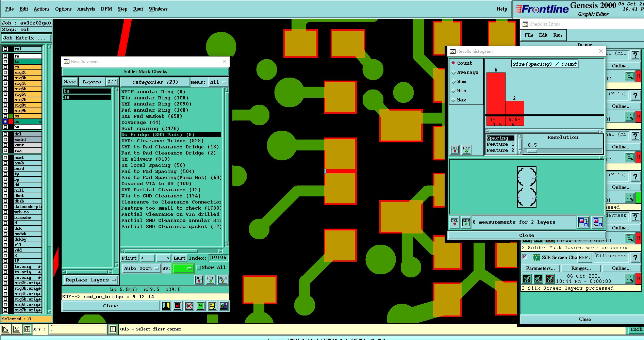
Task: Click the yellow-and-black faces icon in Results viewer
Action: tap(166, 306)
